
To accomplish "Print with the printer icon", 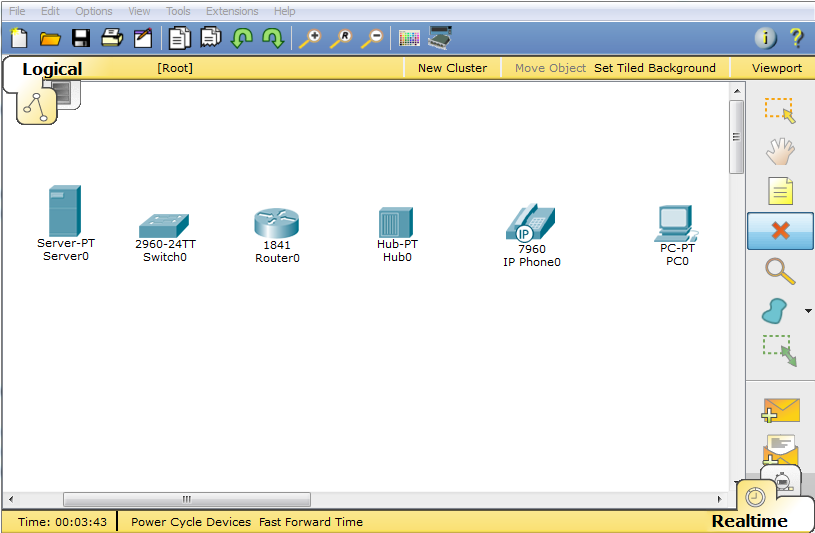I will tap(112, 38).
